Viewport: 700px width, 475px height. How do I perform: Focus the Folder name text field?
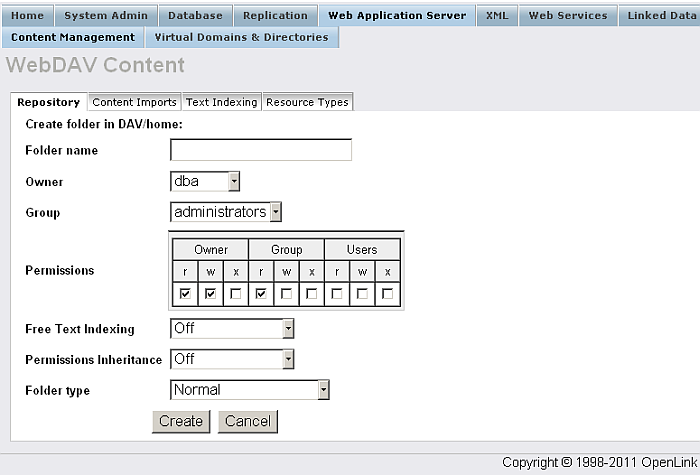click(x=261, y=150)
